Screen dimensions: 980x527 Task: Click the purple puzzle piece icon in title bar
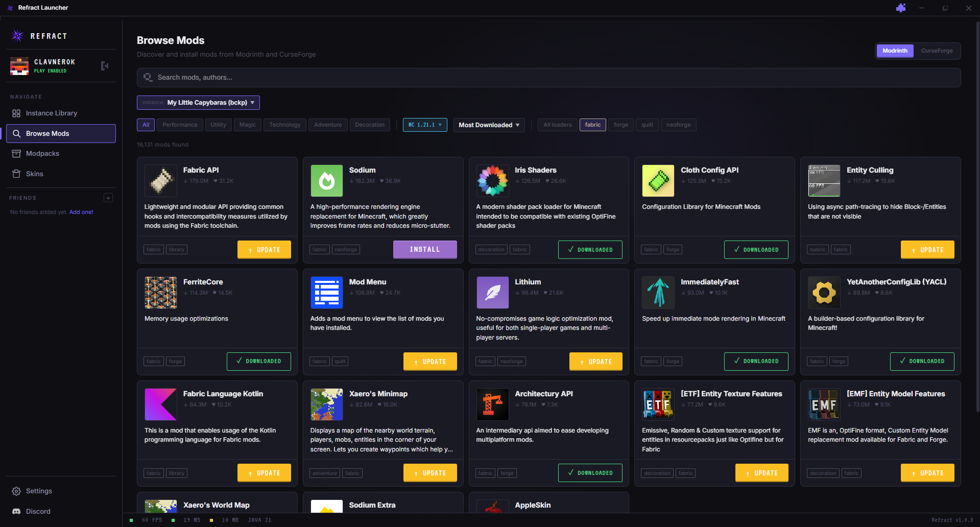(x=901, y=8)
